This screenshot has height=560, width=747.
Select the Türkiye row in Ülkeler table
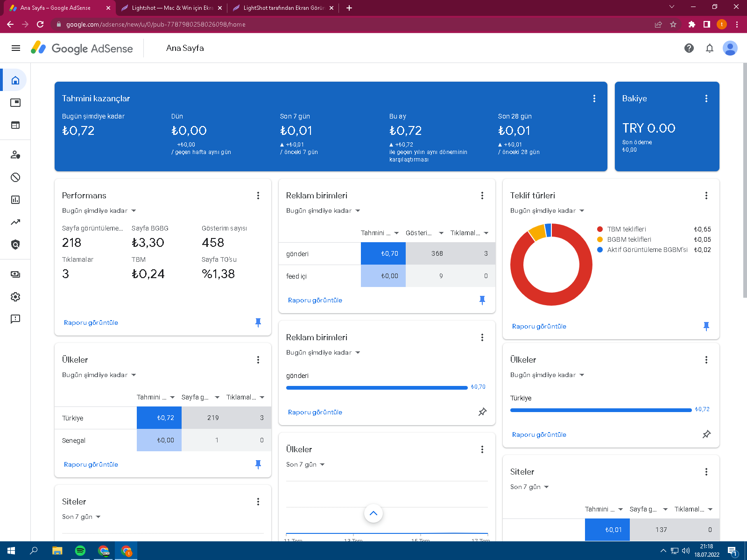163,418
